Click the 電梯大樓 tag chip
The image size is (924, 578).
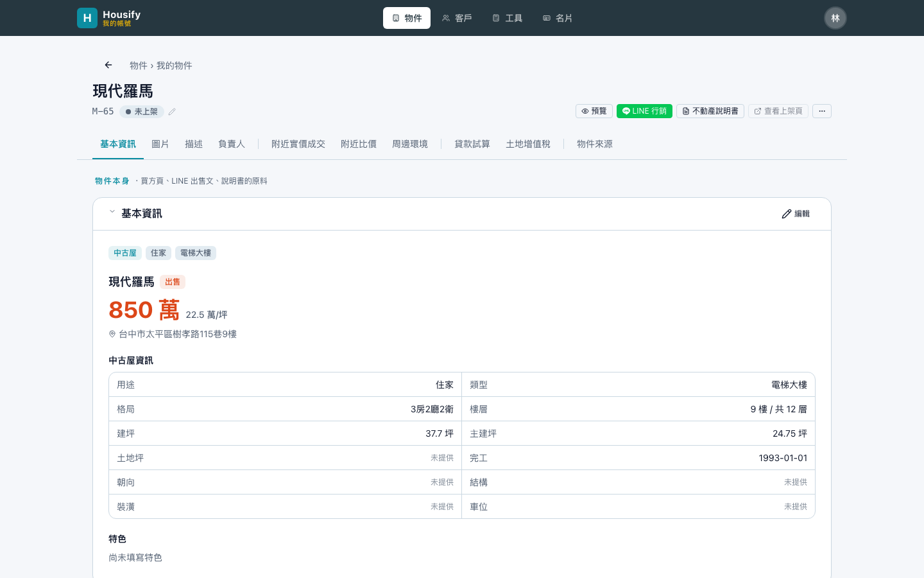click(x=196, y=253)
